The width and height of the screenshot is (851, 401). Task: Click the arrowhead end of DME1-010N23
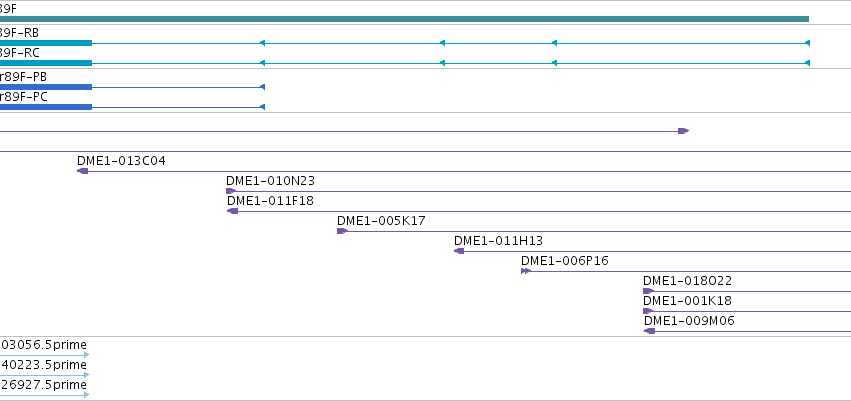pyautogui.click(x=231, y=191)
